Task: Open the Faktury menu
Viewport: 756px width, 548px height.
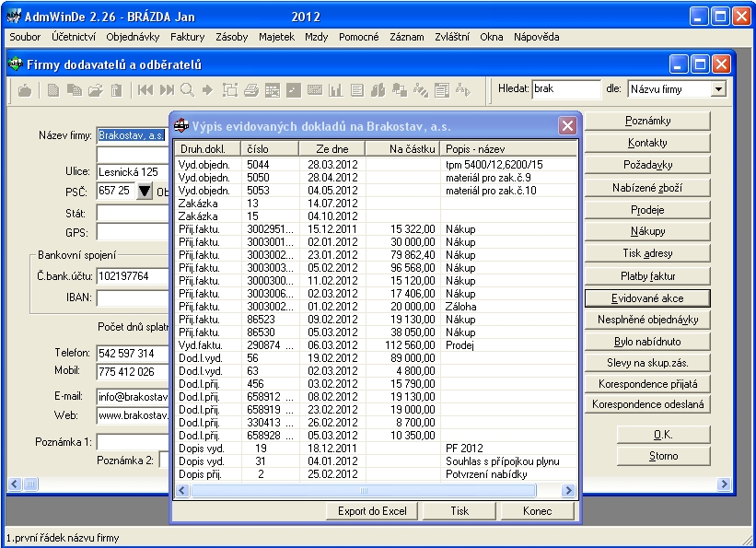Action: click(187, 37)
